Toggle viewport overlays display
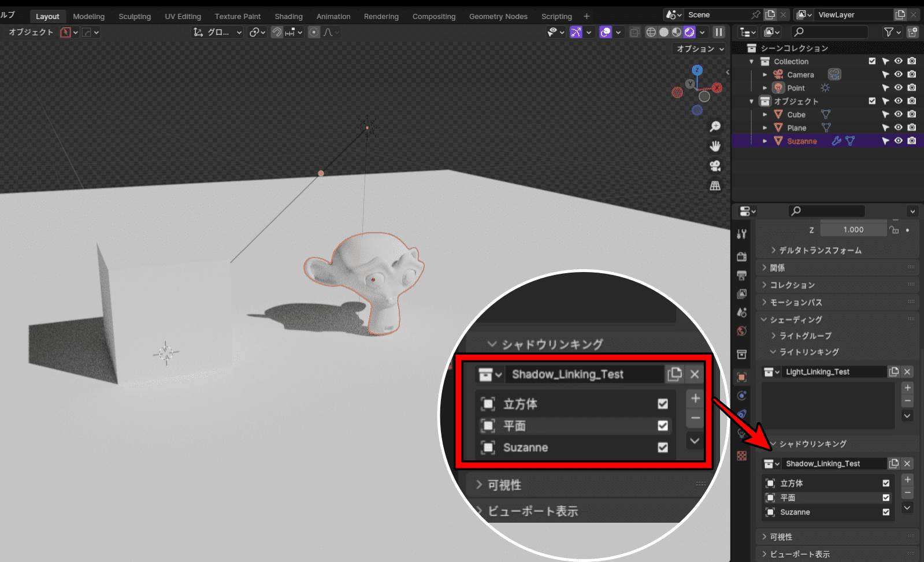Image resolution: width=924 pixels, height=562 pixels. click(606, 32)
